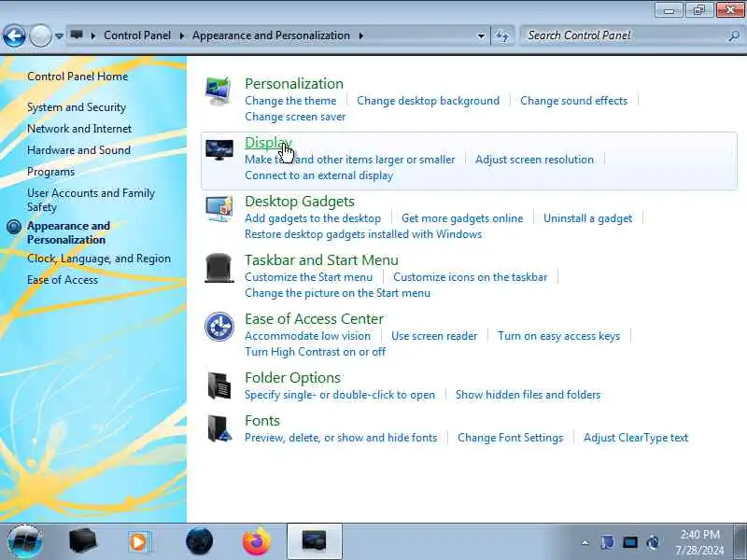Click Change screen saver
Screen dimensions: 747x560
tap(295, 117)
